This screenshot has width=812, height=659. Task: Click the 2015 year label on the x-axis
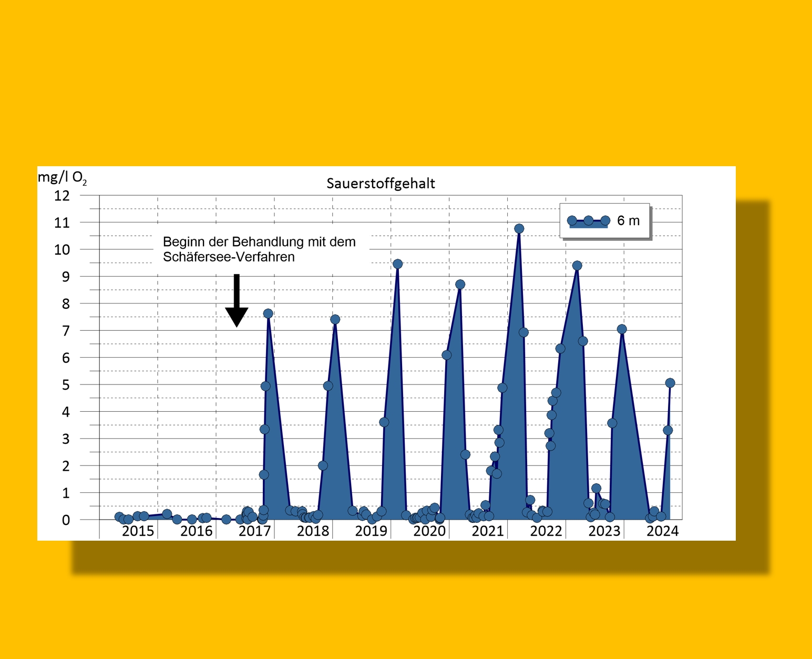pyautogui.click(x=138, y=531)
